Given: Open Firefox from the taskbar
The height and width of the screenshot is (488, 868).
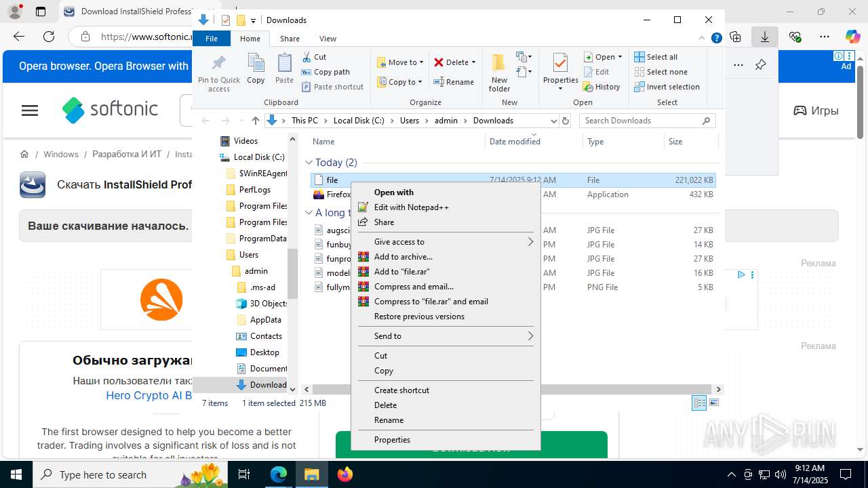Looking at the screenshot, I should (345, 474).
